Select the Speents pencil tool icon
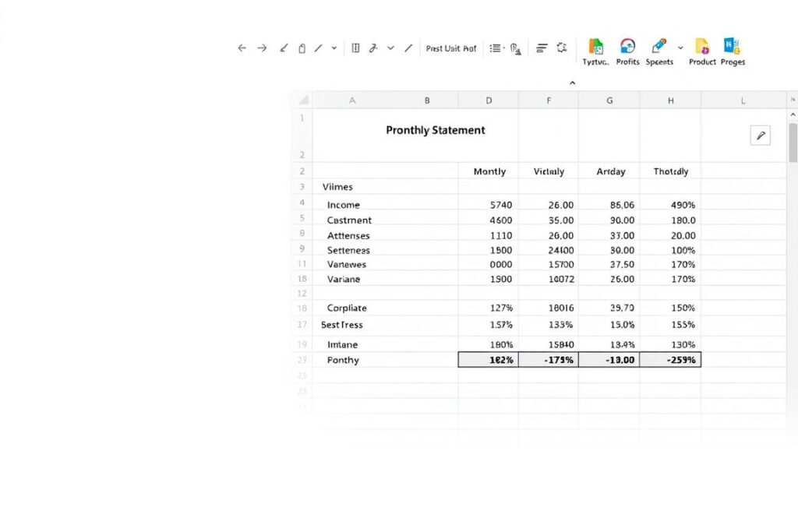This screenshot has width=798, height=532. tap(659, 47)
